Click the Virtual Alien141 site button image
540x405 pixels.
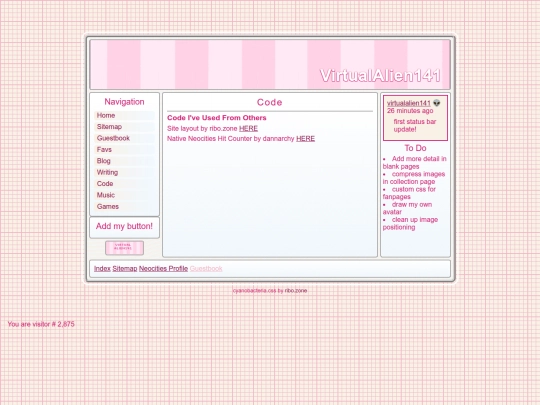(x=124, y=248)
